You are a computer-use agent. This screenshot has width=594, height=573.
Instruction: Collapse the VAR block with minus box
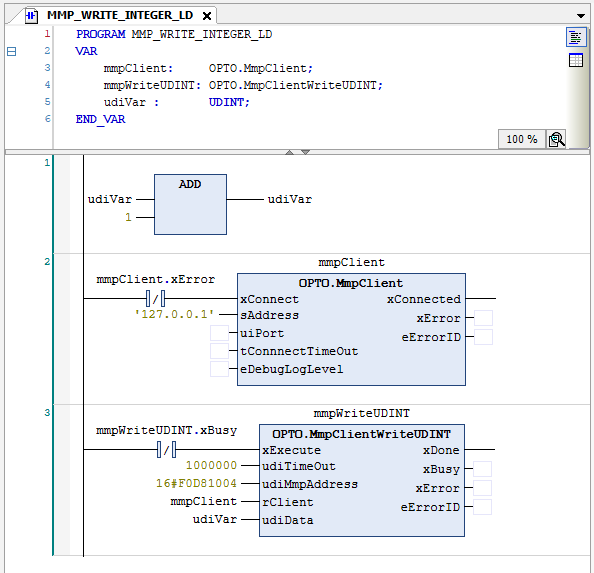[x=12, y=51]
